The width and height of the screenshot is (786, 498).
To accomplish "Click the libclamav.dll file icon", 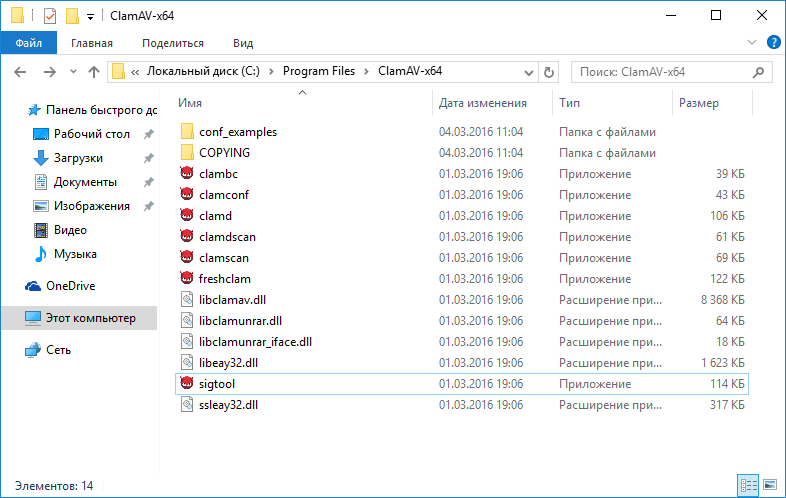I will click(186, 299).
